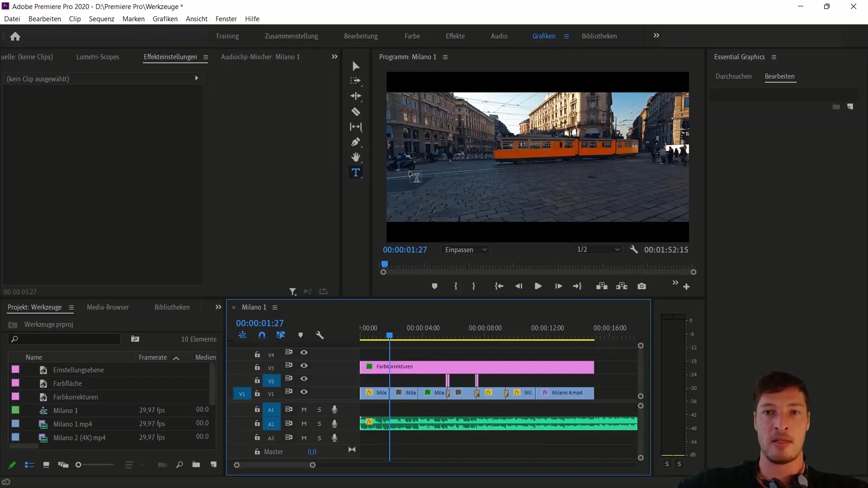
Task: Go to Out point
Action: (x=577, y=286)
